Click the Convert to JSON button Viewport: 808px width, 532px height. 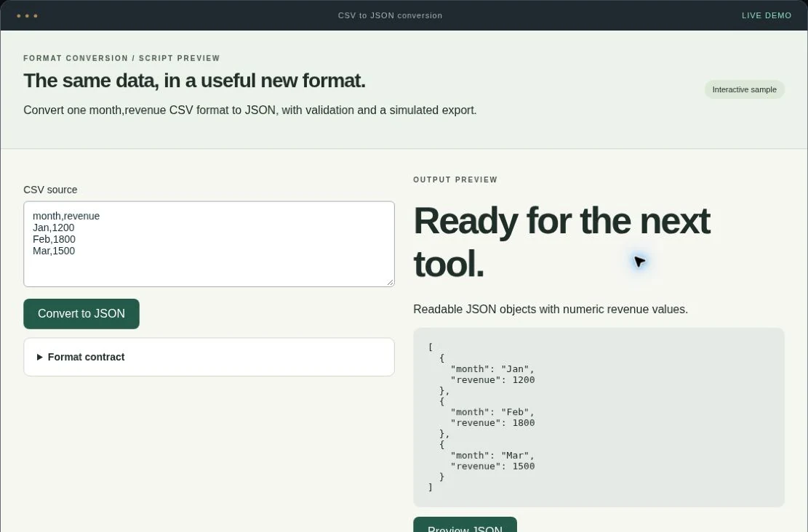pyautogui.click(x=81, y=314)
